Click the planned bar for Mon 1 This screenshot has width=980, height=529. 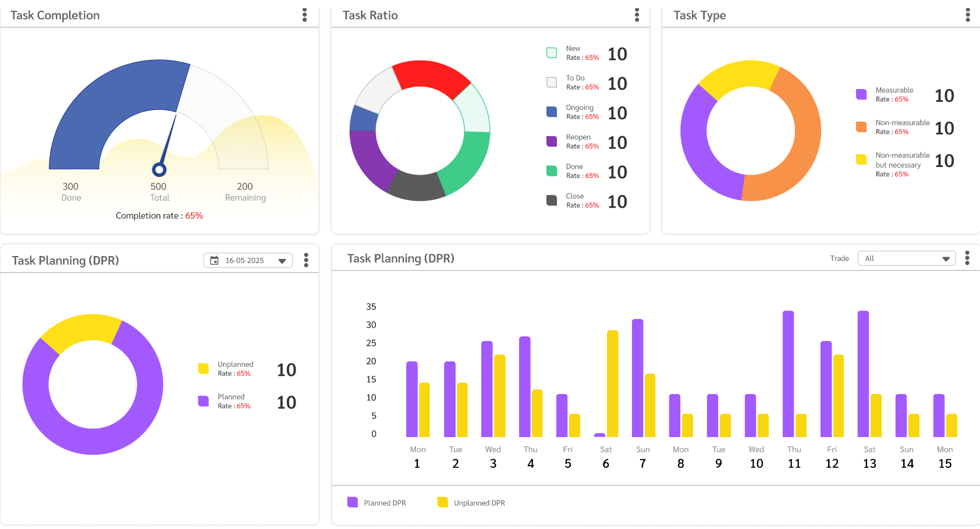[412, 399]
